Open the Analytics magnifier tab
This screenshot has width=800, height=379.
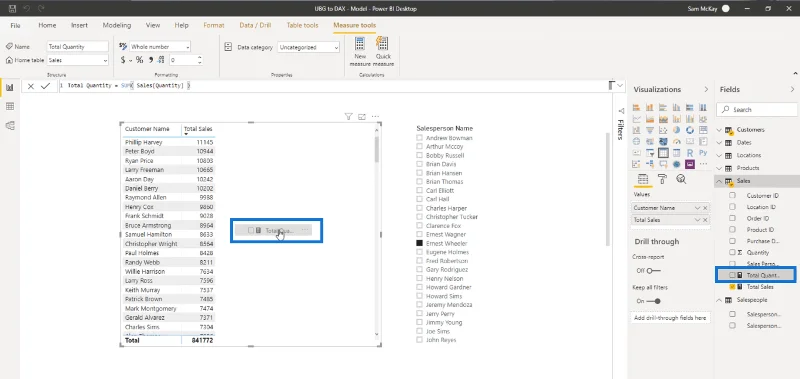(681, 179)
